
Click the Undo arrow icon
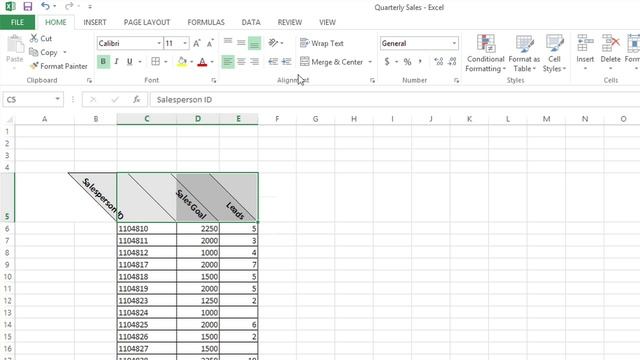45,6
